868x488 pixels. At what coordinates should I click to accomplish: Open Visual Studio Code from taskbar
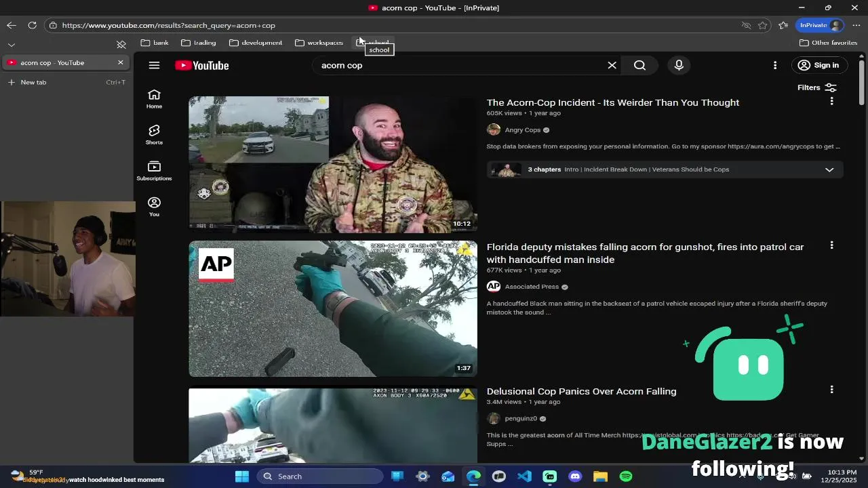524,476
